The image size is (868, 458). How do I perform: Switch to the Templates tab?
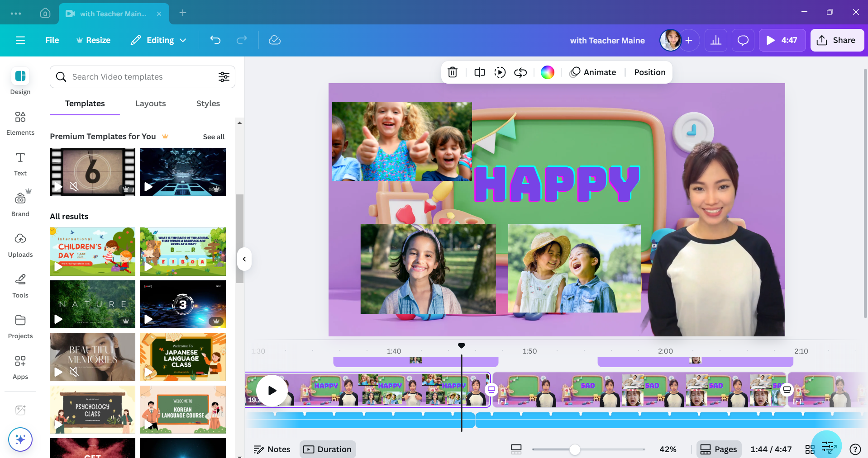pos(85,104)
